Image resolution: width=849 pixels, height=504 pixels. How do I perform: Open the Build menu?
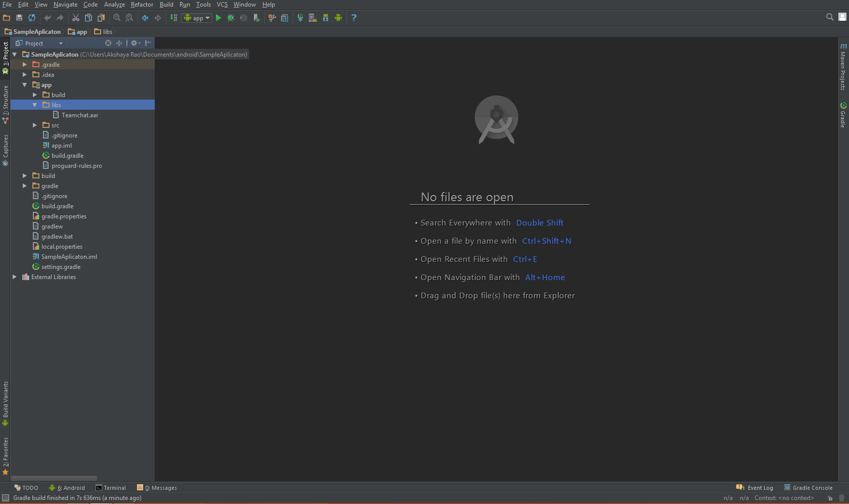point(166,5)
